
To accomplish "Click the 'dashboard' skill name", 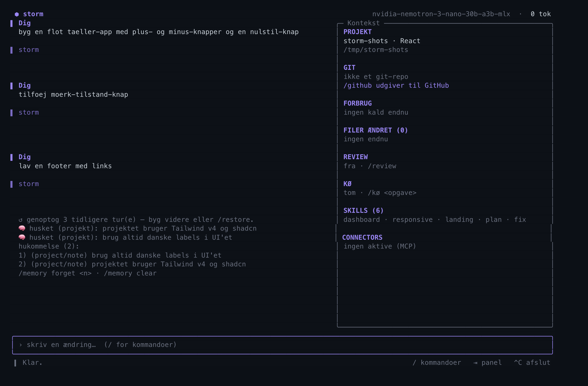I will 361,220.
